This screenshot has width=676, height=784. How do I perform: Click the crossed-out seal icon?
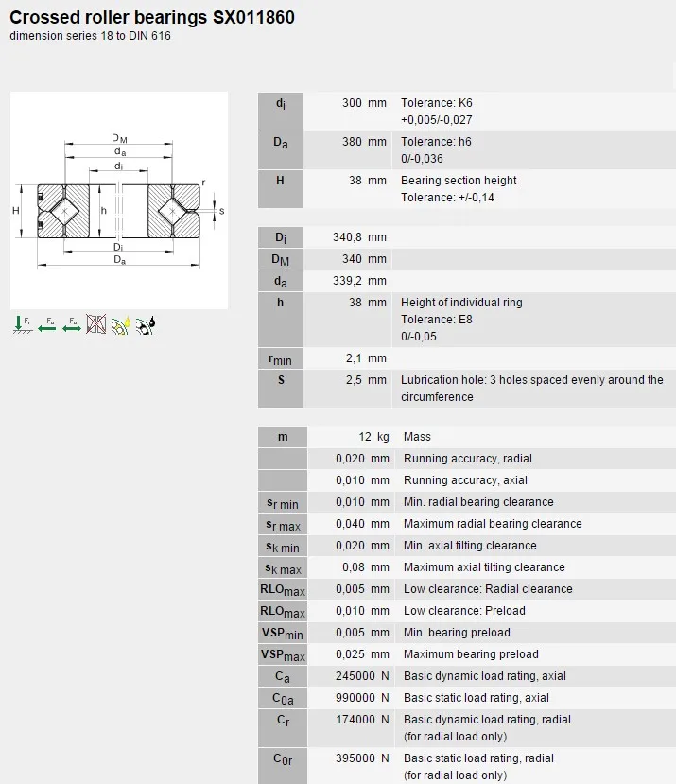[x=96, y=324]
